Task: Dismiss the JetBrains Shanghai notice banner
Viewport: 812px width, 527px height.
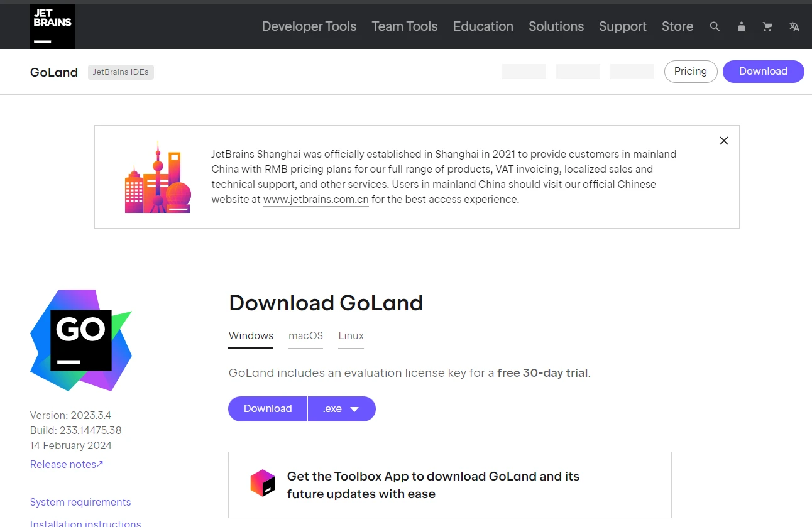Action: (x=724, y=141)
